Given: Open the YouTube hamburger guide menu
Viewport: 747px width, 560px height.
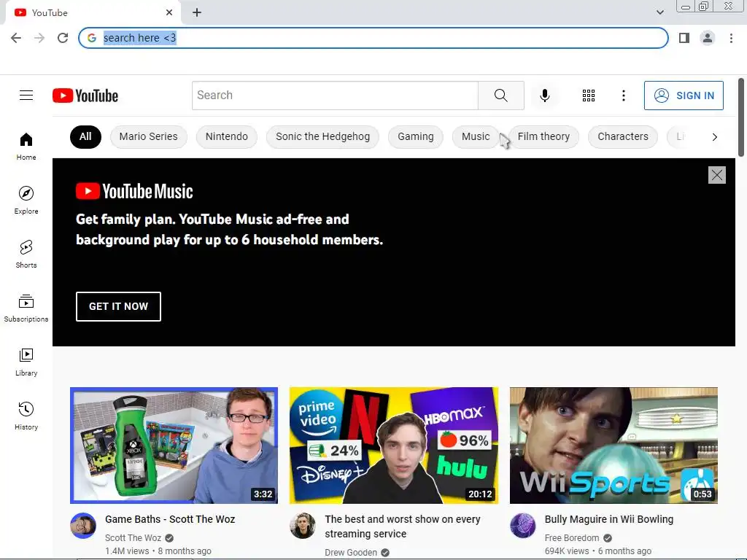Looking at the screenshot, I should [26, 96].
